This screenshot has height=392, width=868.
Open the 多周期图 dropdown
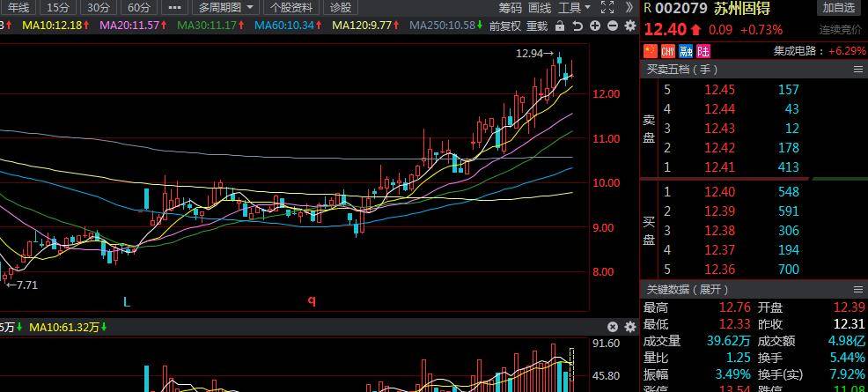tap(225, 7)
